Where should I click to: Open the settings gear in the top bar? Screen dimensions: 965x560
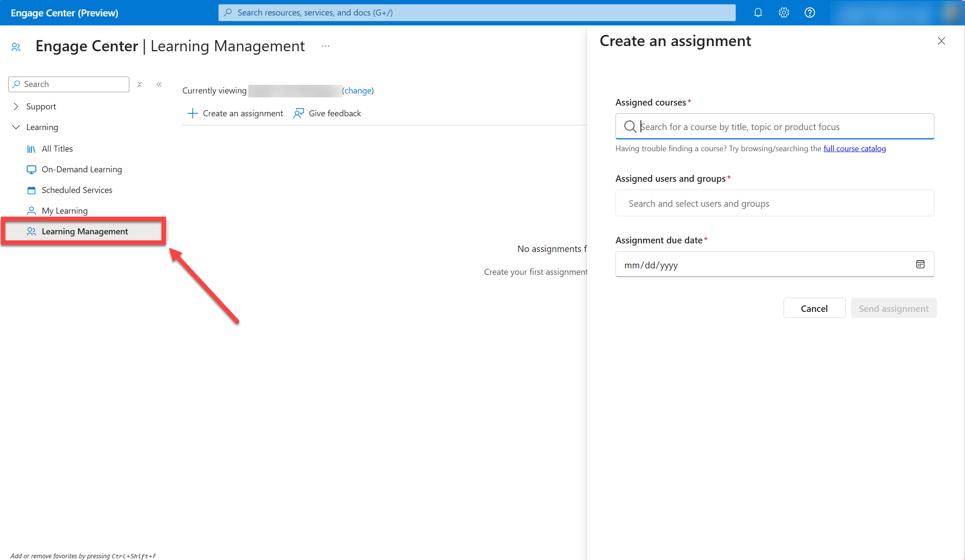(784, 12)
